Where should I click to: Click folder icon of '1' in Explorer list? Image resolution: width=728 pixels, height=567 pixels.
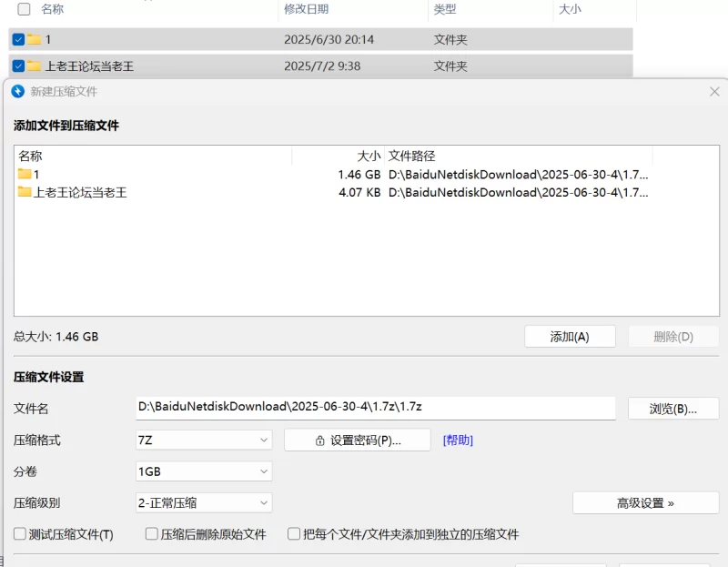coord(34,39)
